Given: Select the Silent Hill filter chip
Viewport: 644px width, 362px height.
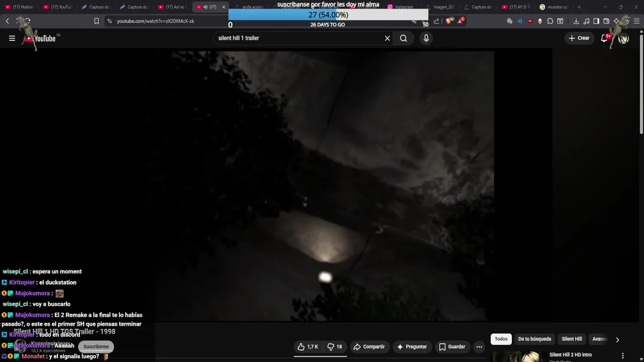Looking at the screenshot, I should pyautogui.click(x=572, y=339).
